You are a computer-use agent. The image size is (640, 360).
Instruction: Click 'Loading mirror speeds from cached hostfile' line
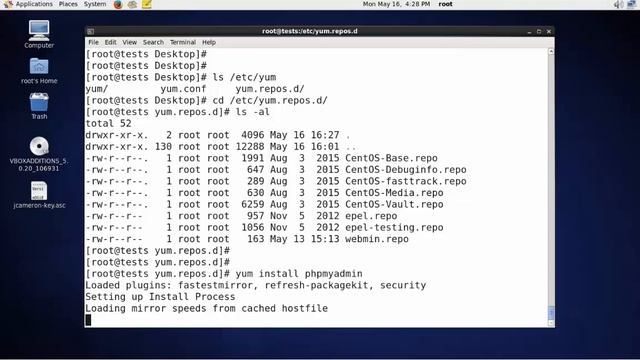[x=207, y=308]
